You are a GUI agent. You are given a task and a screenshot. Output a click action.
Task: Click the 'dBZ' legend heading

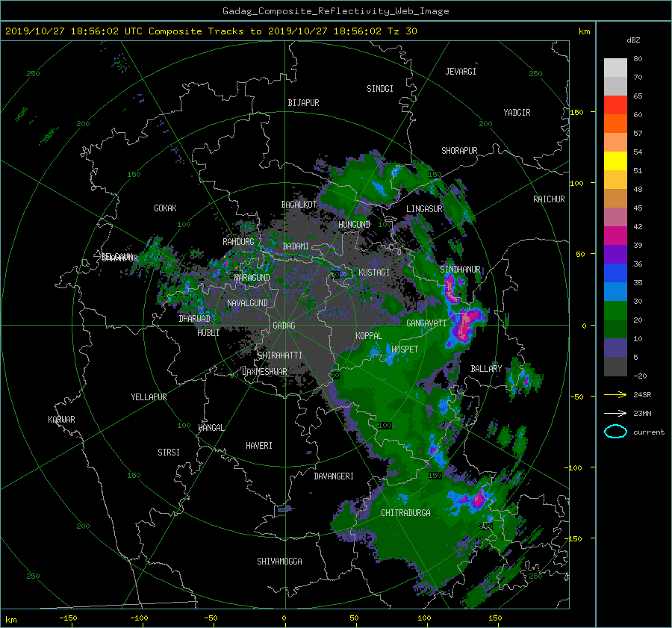point(633,40)
